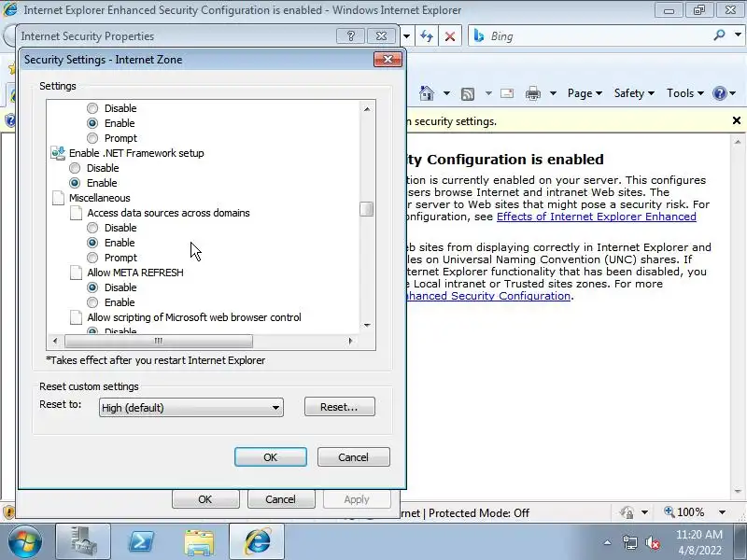Click the settings list scroll up arrow
This screenshot has width=747, height=560.
367,108
